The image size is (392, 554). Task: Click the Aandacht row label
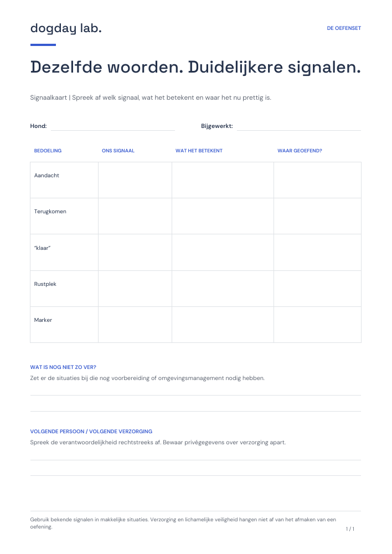tap(47, 175)
